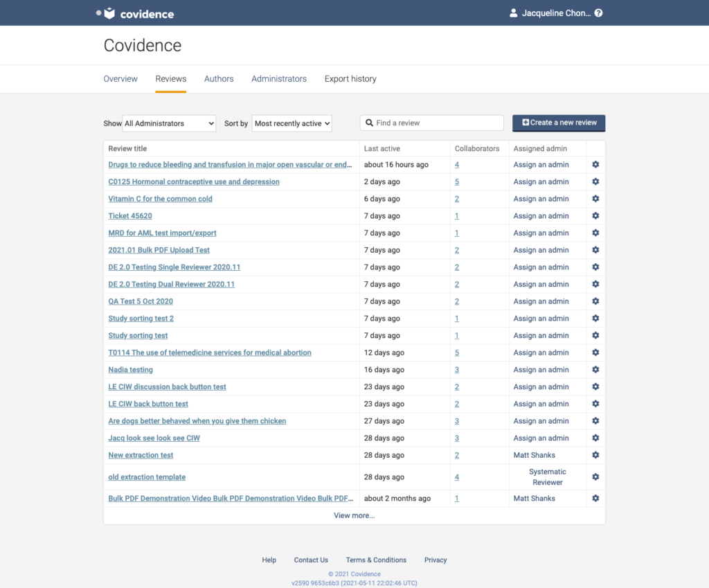
Task: Open the old extraction template review
Action: (x=147, y=476)
